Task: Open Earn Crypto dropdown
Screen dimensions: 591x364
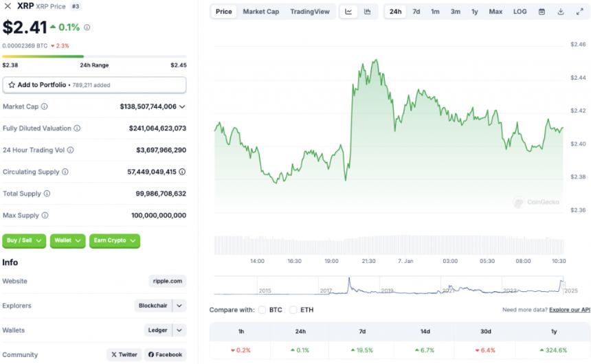Action: point(115,241)
